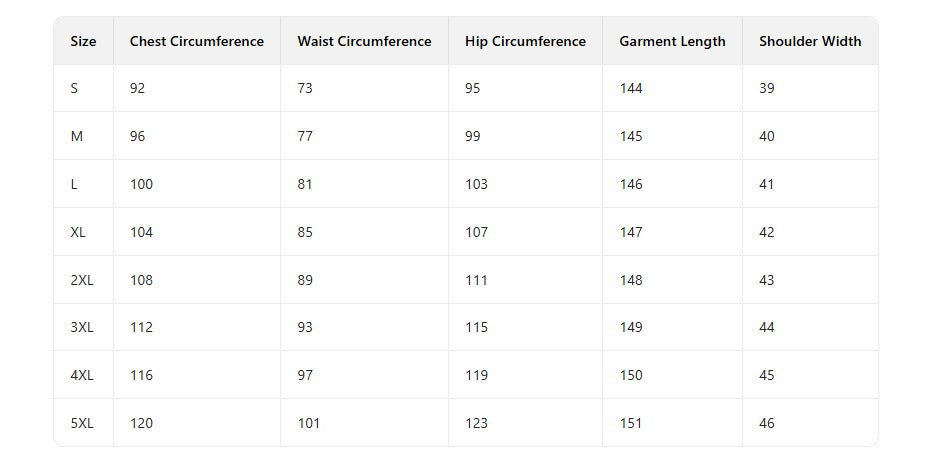The image size is (931, 452).
Task: Select the XL size row label
Action: pos(78,232)
